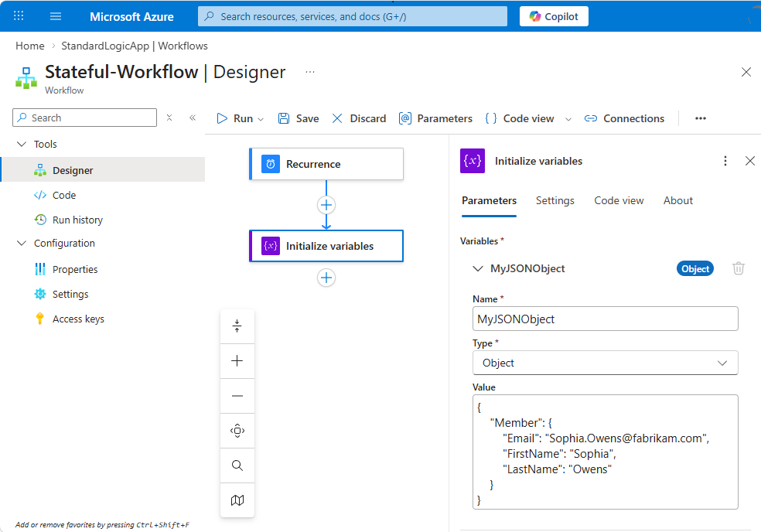Clear the sidebar search with the X icon
Screen dimensions: 761x532
point(169,118)
